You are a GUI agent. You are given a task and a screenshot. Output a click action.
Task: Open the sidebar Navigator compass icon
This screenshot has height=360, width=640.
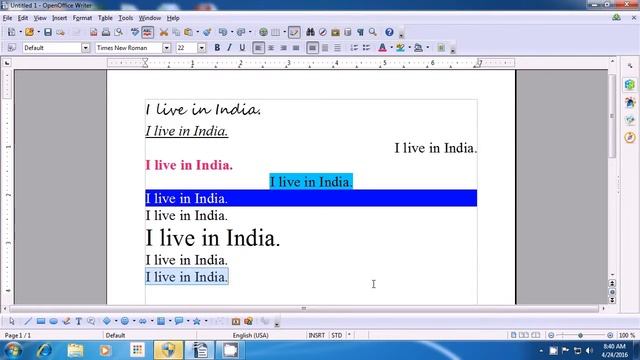click(630, 138)
